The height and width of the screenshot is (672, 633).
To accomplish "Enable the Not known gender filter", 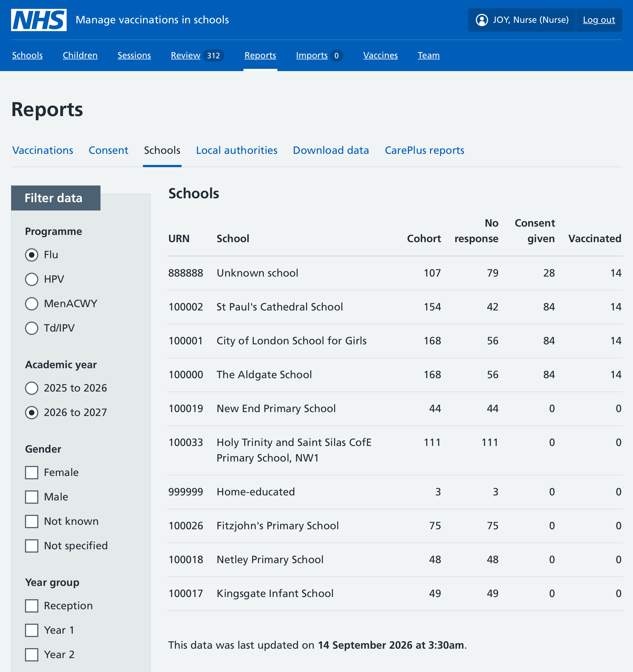I will click(32, 521).
